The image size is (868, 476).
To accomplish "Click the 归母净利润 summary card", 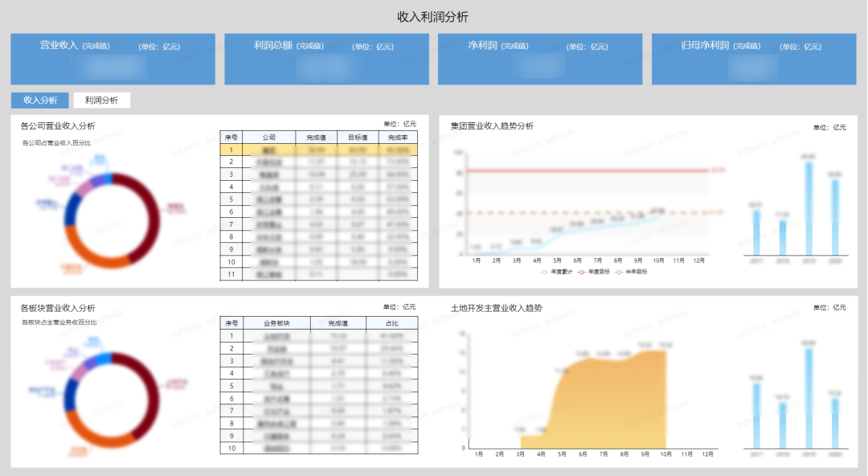I will click(754, 59).
